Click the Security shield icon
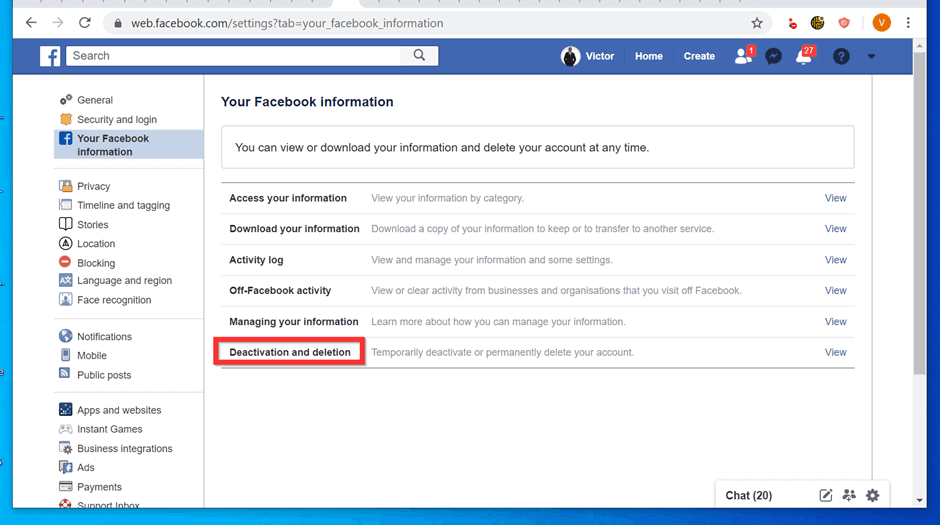Viewport: 940px width, 525px height. click(65, 119)
